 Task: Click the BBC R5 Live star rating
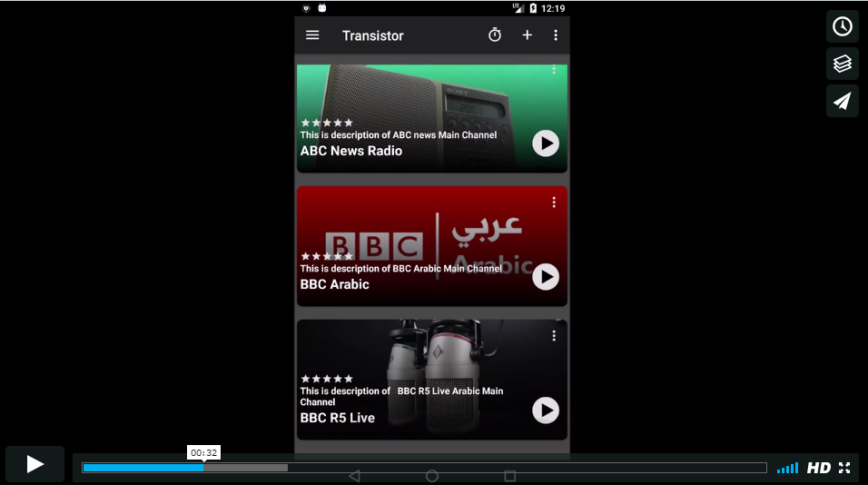pyautogui.click(x=327, y=379)
